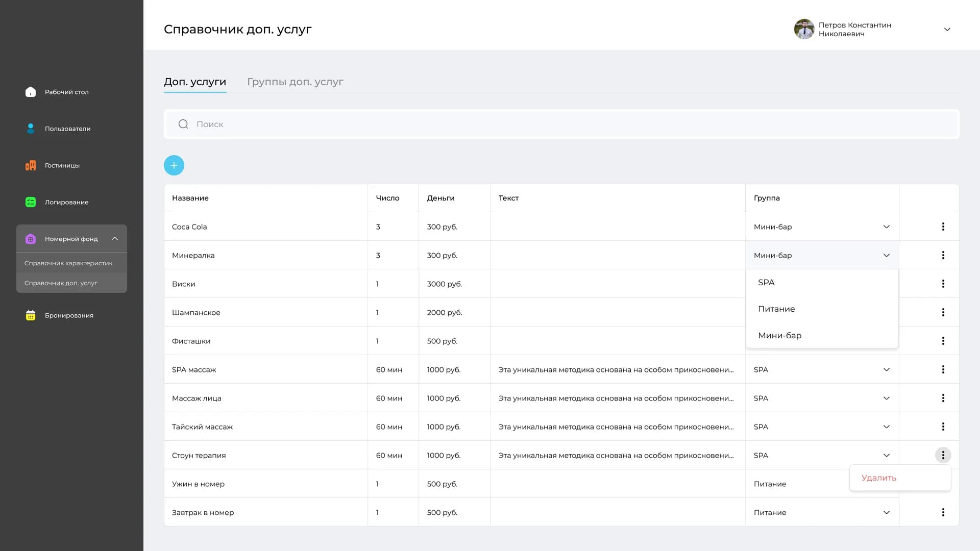The width and height of the screenshot is (980, 551).
Task: Click the blue plus add-service button
Action: tap(174, 165)
